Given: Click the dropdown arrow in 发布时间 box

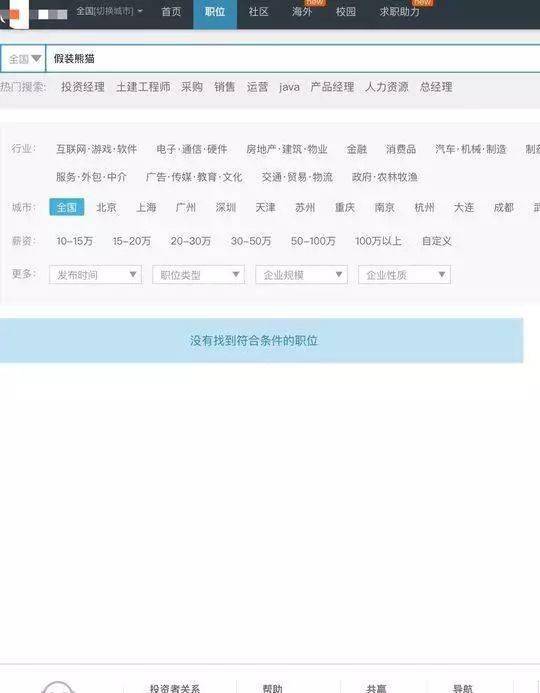Looking at the screenshot, I should tap(133, 274).
